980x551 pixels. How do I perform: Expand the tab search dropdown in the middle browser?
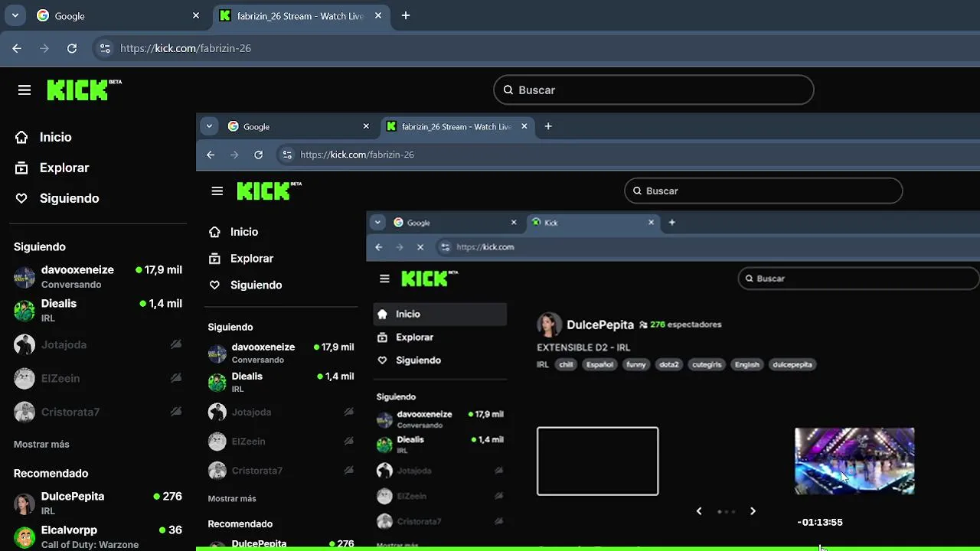pyautogui.click(x=209, y=126)
